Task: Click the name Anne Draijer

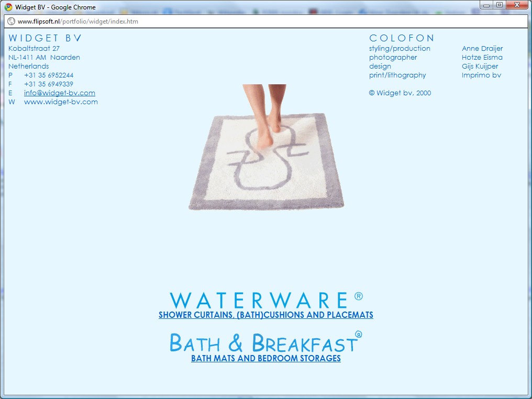Action: point(482,48)
